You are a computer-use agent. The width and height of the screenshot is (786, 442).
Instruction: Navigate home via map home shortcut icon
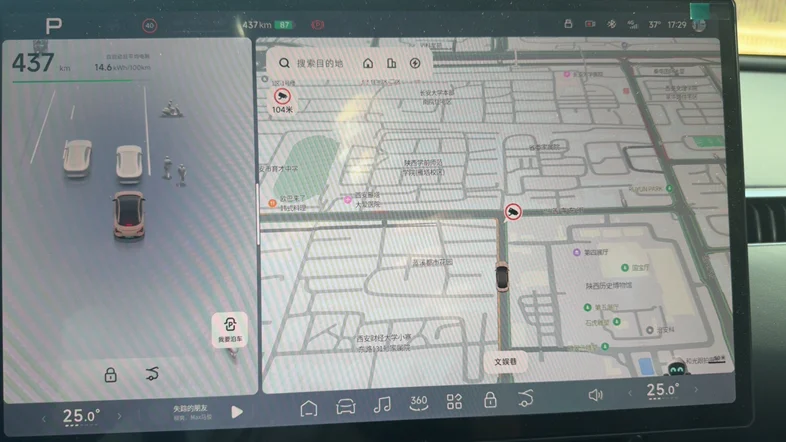(x=368, y=63)
